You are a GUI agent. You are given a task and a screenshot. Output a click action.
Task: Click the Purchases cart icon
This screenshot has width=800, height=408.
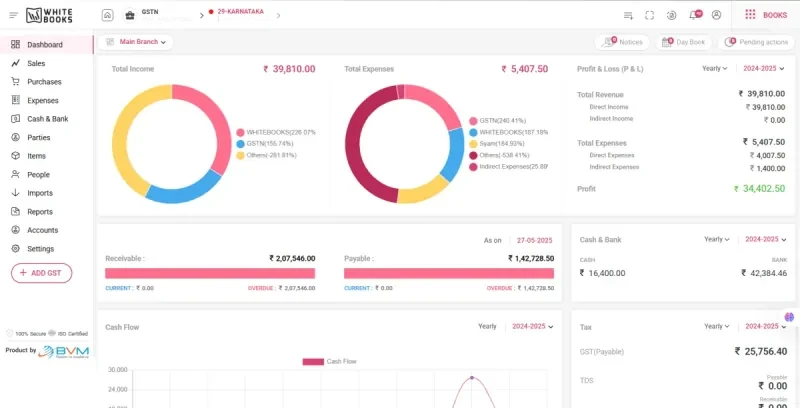[15, 82]
